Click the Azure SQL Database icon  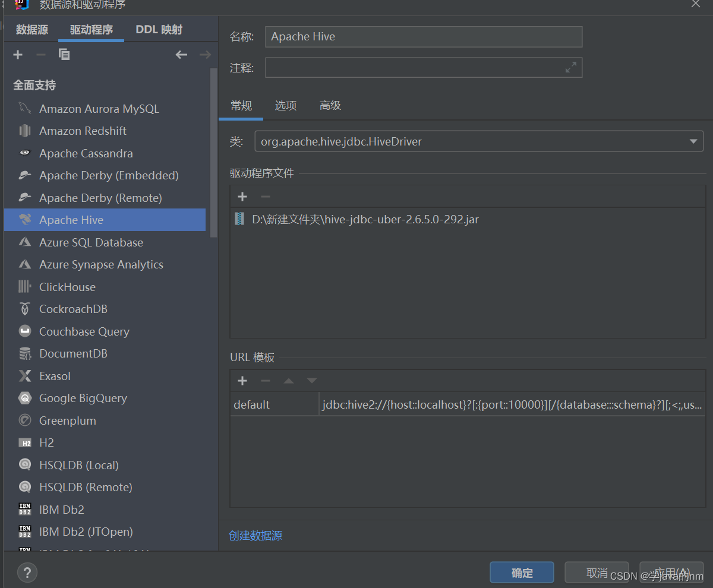pos(24,242)
